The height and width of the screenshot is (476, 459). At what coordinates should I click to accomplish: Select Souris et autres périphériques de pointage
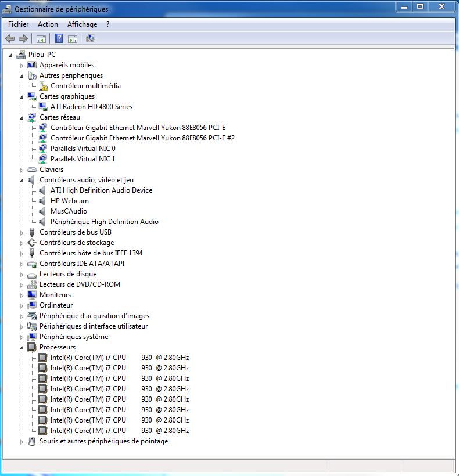pyautogui.click(x=103, y=441)
